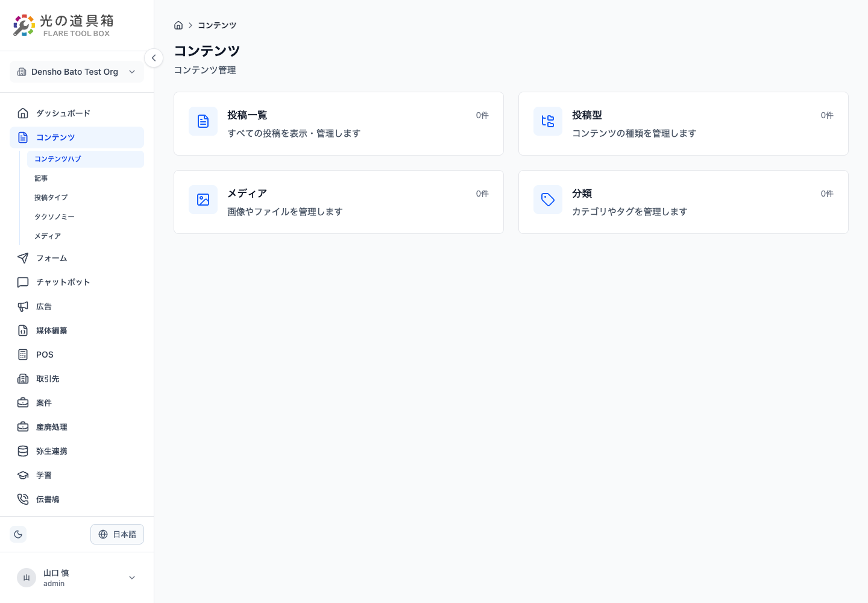The height and width of the screenshot is (603, 868).
Task: Click the 0件 count on the 投稿一覧 card
Action: pos(482,115)
